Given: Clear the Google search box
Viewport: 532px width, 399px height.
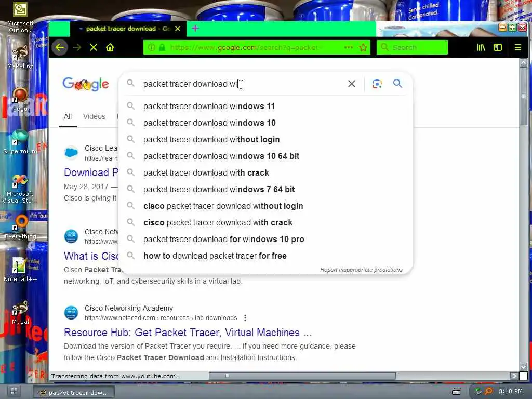Looking at the screenshot, I should [x=352, y=84].
